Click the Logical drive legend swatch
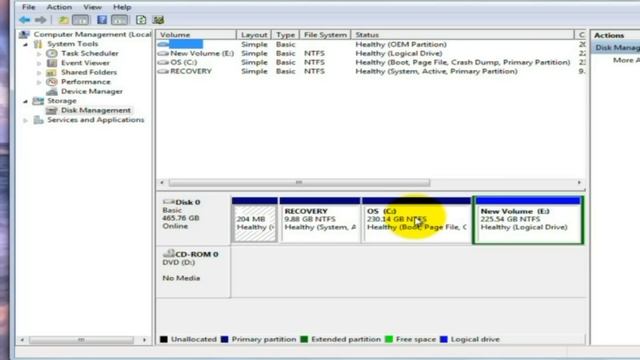Screen dimensions: 640x360 click(444, 339)
